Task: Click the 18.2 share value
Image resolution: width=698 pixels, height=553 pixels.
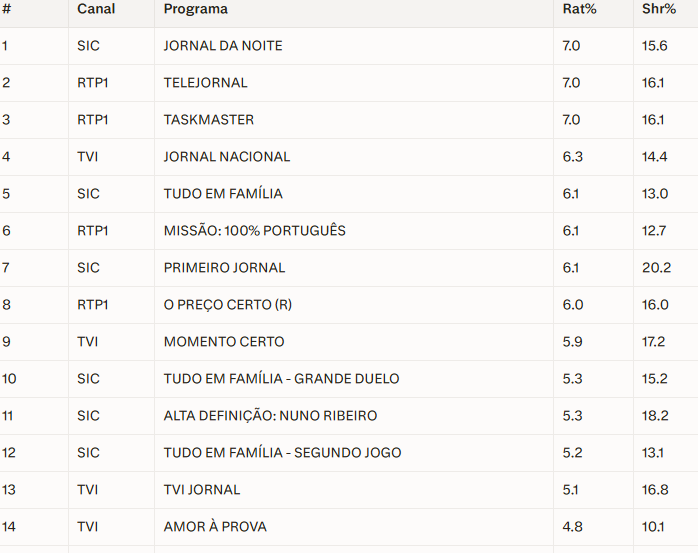Action: click(x=654, y=416)
